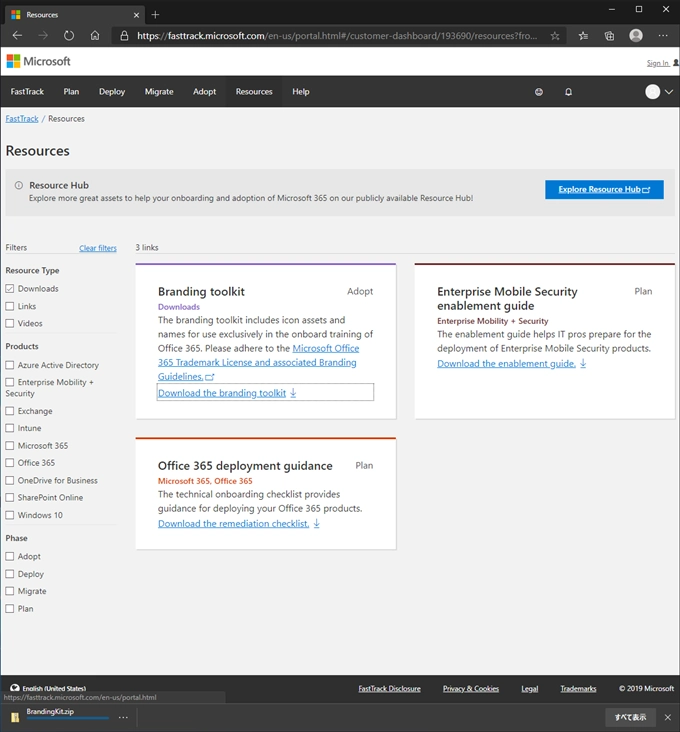Select the Deploy phase checkbox
This screenshot has height=732, width=680.
(10, 574)
